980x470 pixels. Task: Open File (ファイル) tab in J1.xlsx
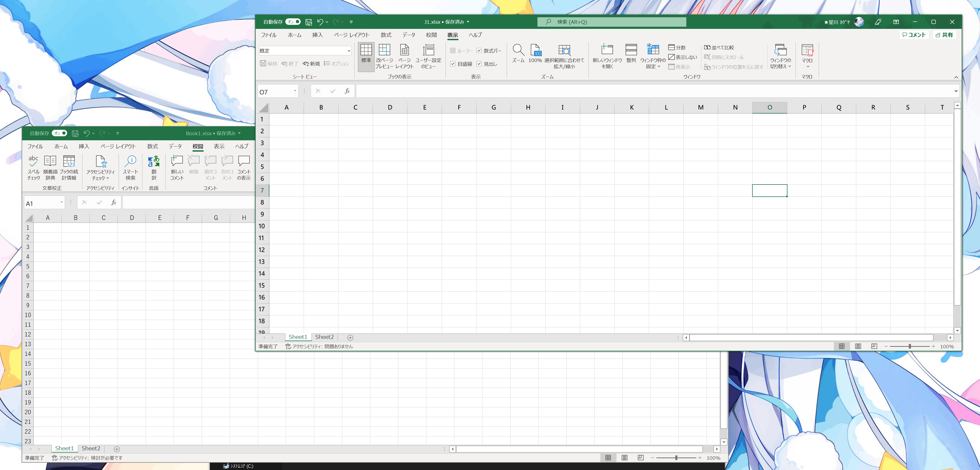tap(269, 35)
